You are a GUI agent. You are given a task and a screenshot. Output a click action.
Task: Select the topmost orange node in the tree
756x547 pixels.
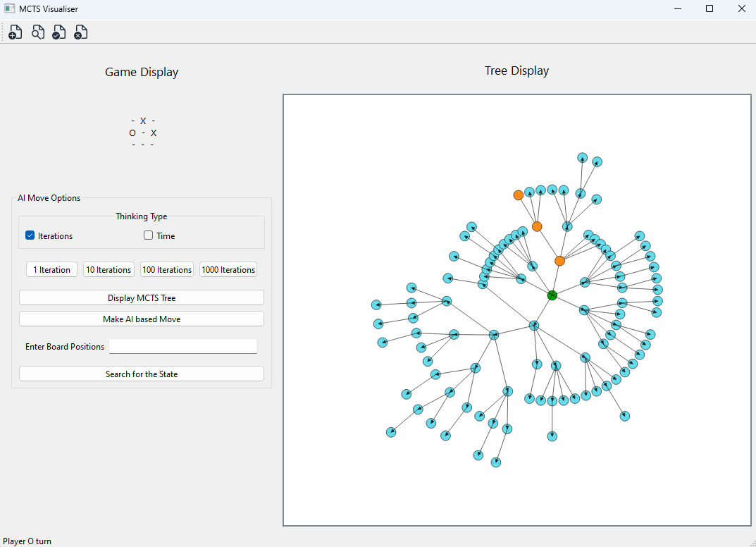click(519, 195)
